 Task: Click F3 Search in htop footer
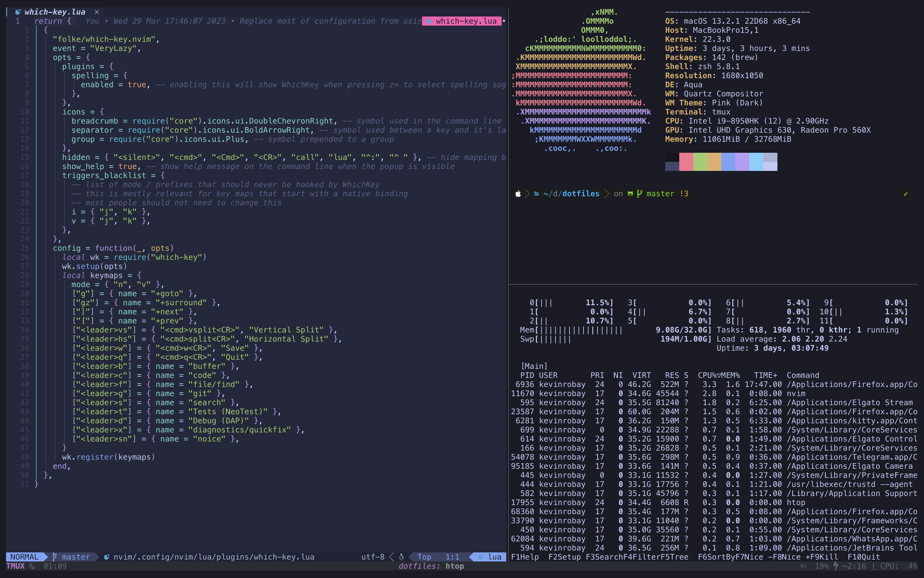pos(604,557)
